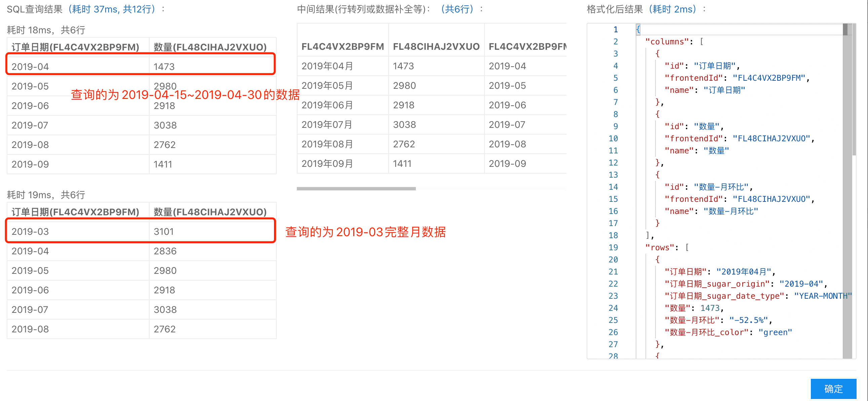Click the 耗时 19ms, 共6行 label above the second table
Viewport: 868px width, 401px height.
(x=46, y=194)
